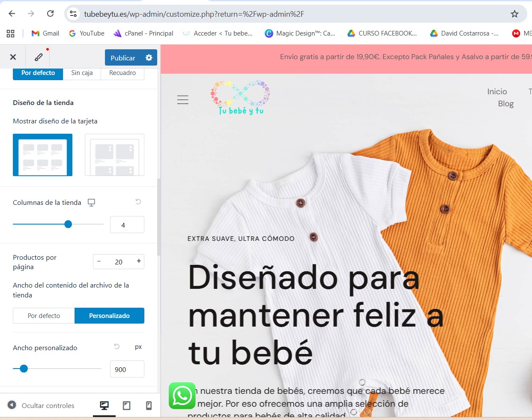Switch to desktop preview device
Image resolution: width=532 pixels, height=420 pixels.
click(x=104, y=405)
